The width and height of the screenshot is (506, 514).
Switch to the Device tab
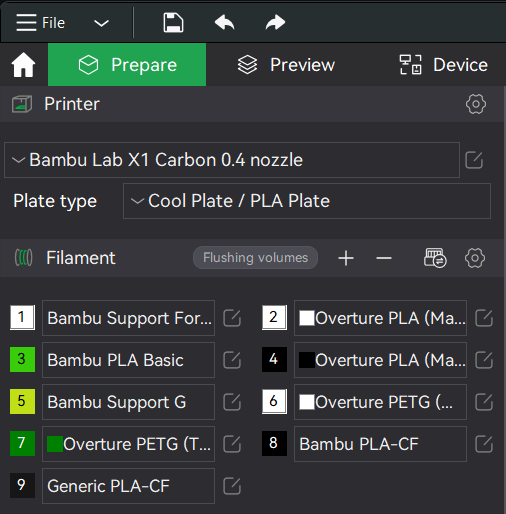[444, 64]
